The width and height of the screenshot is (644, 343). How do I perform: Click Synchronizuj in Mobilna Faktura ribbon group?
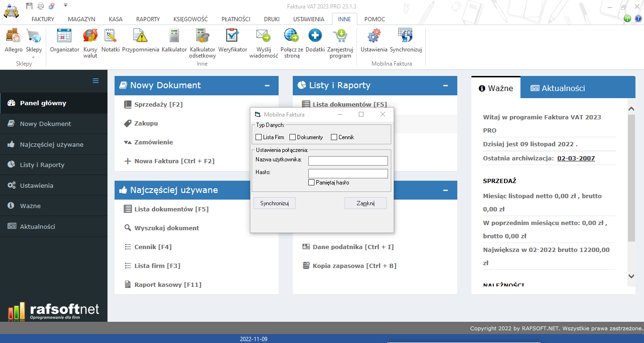[405, 36]
